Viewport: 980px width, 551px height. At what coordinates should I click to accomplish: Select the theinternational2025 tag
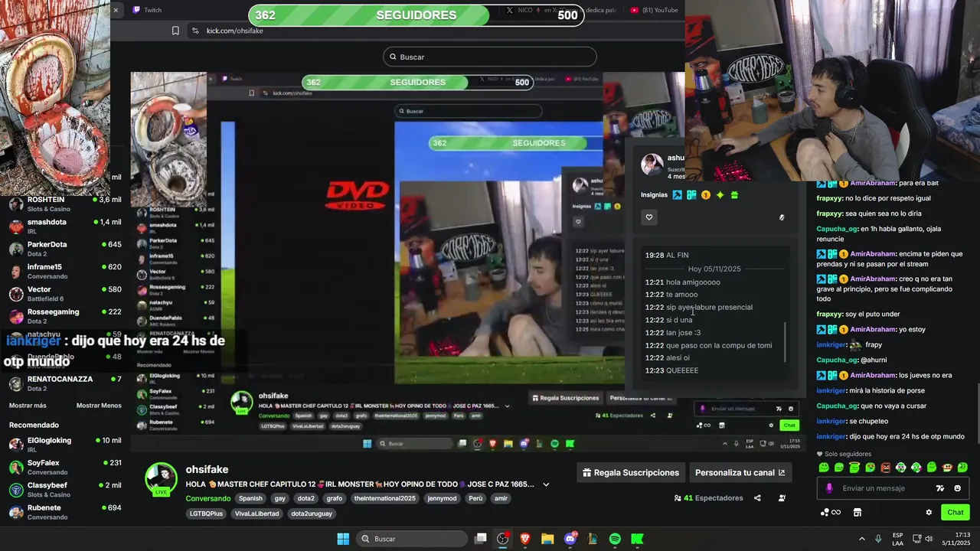(x=384, y=498)
